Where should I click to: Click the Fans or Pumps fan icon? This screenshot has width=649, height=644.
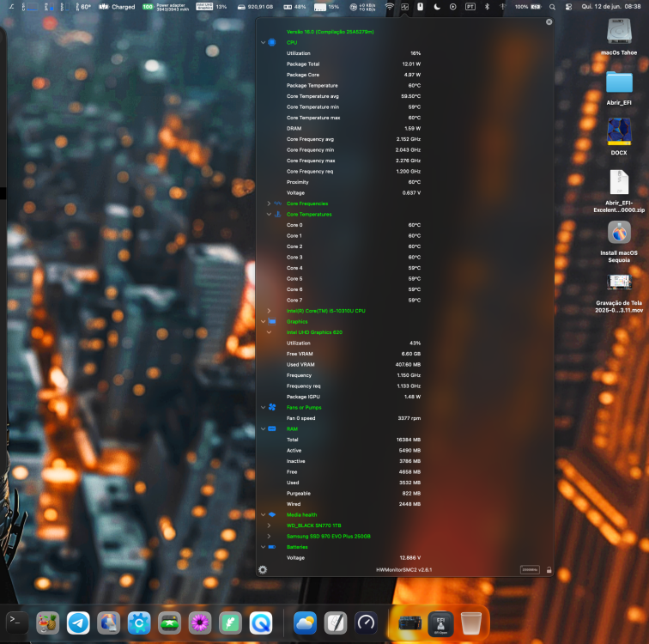tap(272, 407)
